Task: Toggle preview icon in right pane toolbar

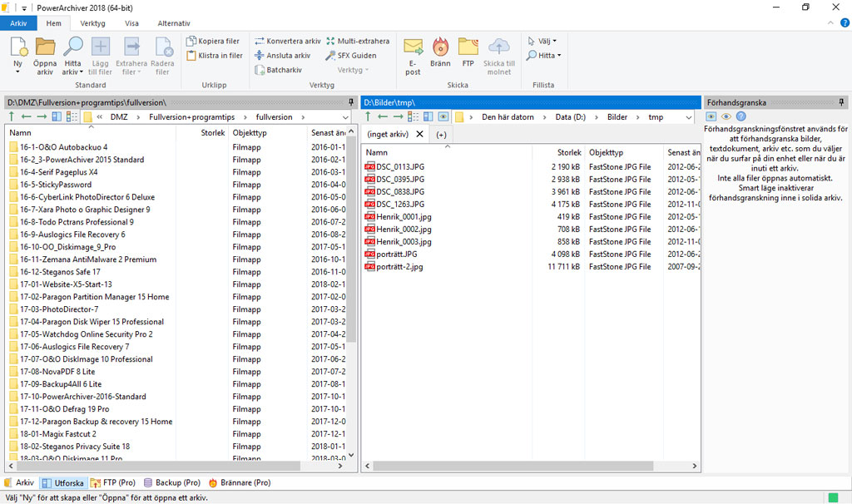Action: (x=443, y=116)
